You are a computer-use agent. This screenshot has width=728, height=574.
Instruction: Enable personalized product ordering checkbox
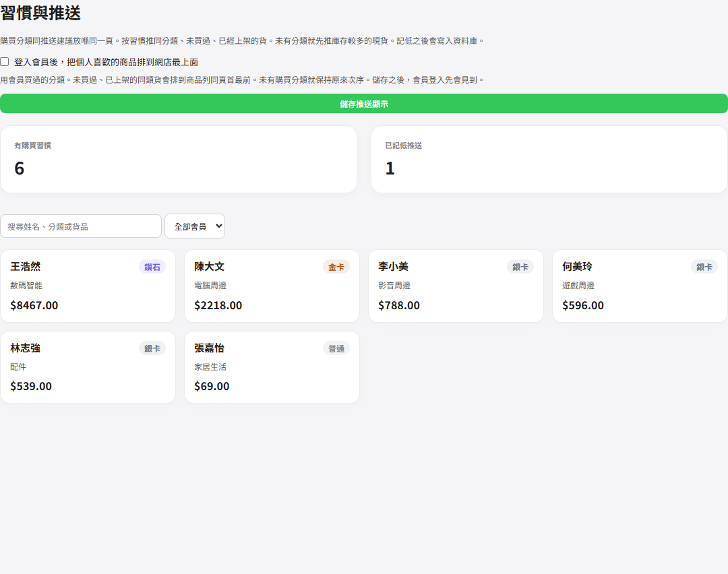coord(5,62)
